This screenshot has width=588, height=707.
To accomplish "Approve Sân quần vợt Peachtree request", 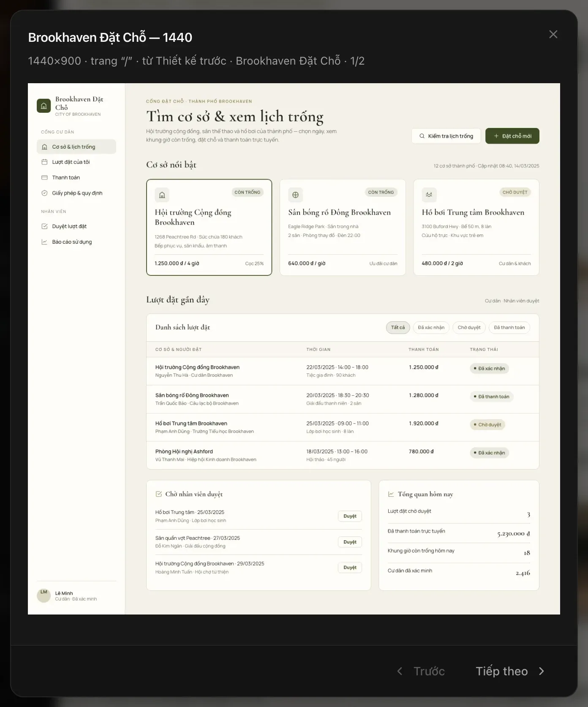I will pos(350,542).
